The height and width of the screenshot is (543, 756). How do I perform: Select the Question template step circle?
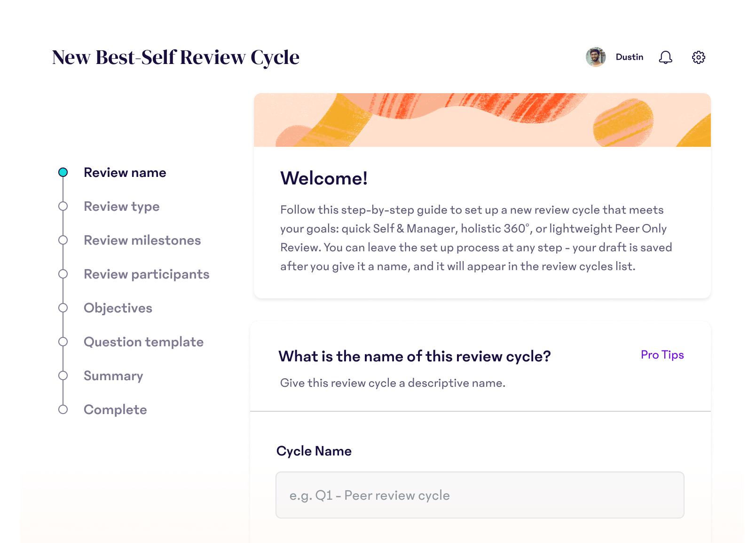63,342
